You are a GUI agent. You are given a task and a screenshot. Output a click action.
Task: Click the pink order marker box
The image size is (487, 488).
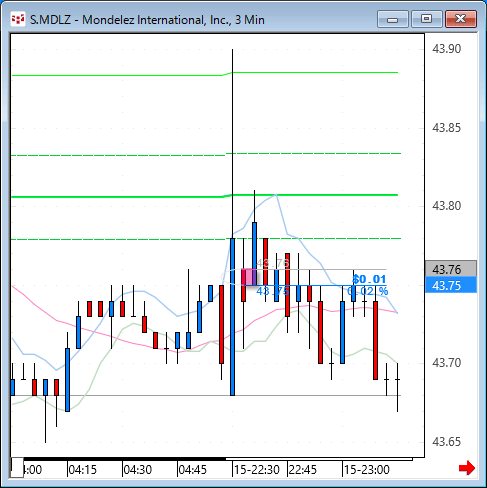[x=249, y=277]
